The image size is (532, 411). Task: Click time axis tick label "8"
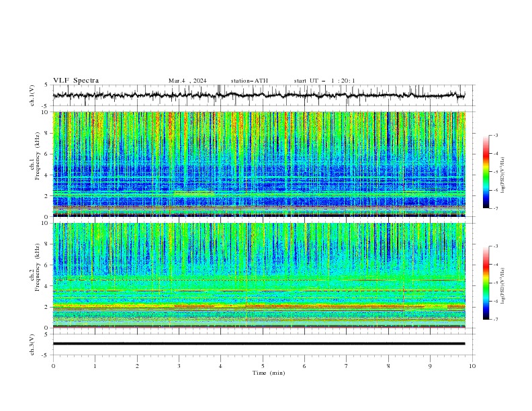tap(388, 366)
